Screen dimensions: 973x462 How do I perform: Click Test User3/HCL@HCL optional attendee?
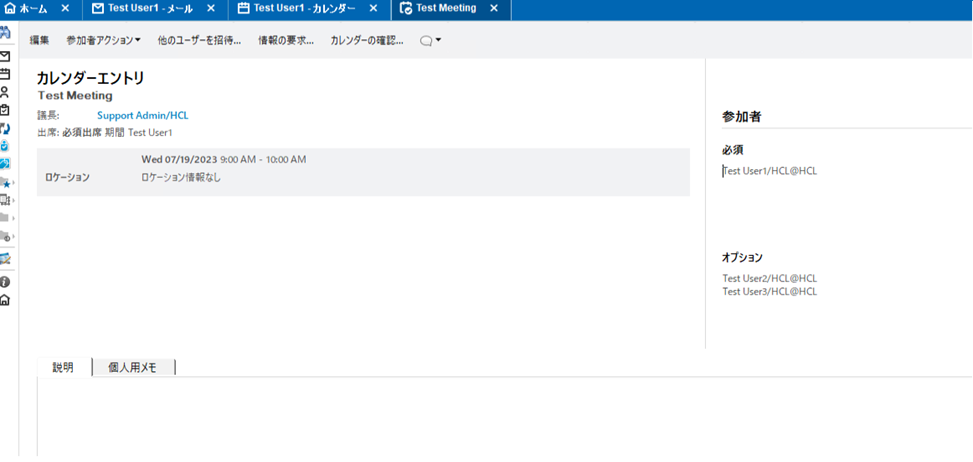pyautogui.click(x=769, y=291)
